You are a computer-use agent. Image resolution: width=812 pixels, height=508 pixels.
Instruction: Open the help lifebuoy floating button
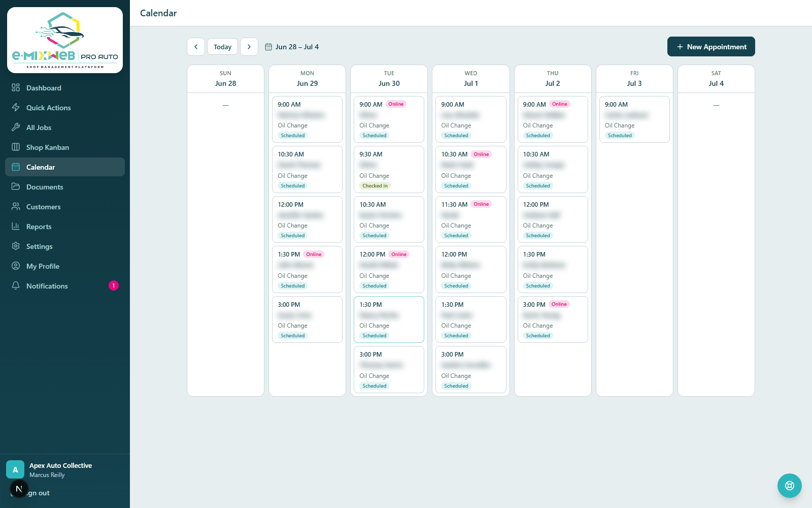pos(790,486)
